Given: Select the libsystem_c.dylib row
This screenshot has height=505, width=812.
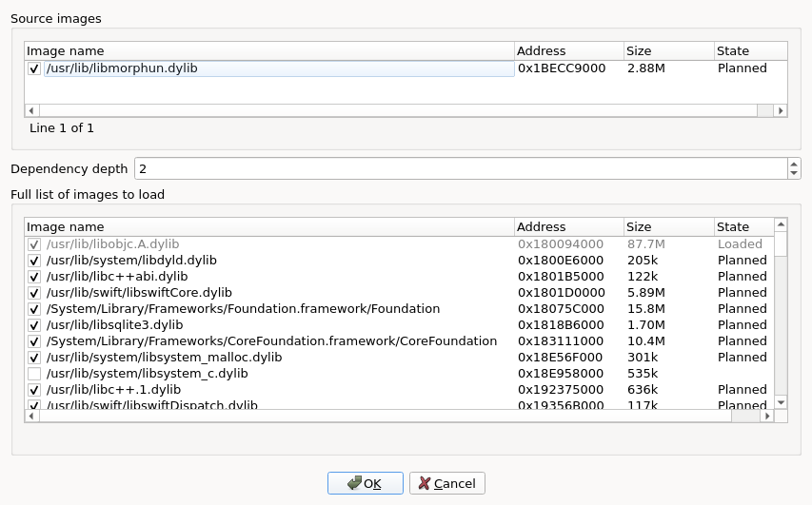Looking at the screenshot, I should click(x=399, y=374).
